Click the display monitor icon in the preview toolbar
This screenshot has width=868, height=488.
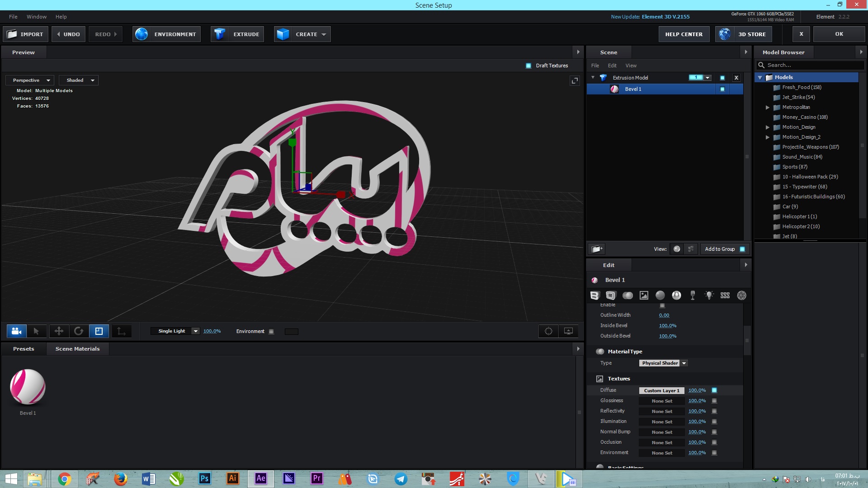click(x=568, y=331)
